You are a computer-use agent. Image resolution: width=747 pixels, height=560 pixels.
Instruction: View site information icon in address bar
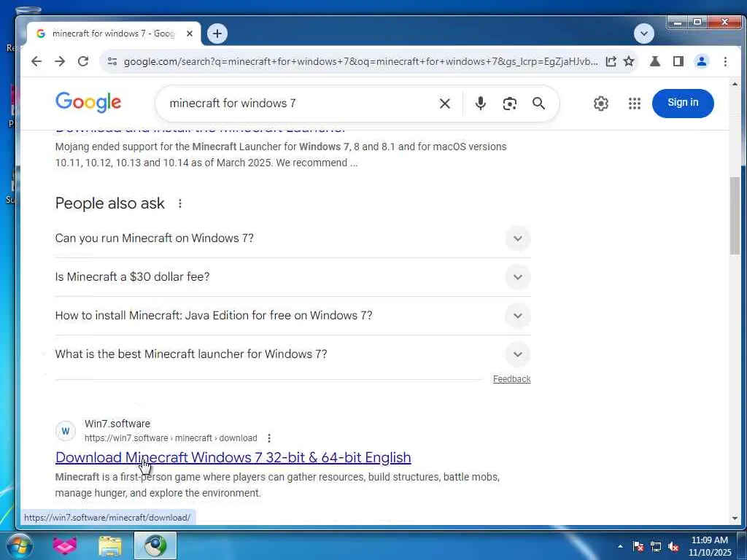112,61
